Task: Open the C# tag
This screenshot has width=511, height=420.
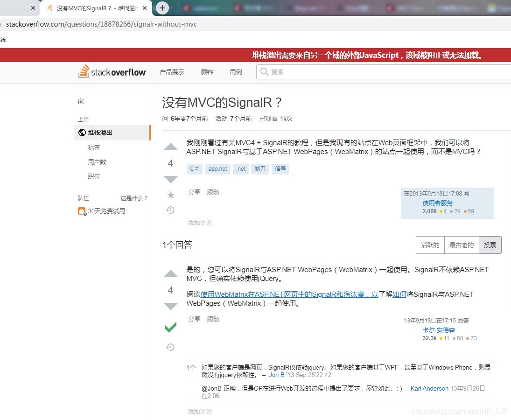Action: [194, 169]
